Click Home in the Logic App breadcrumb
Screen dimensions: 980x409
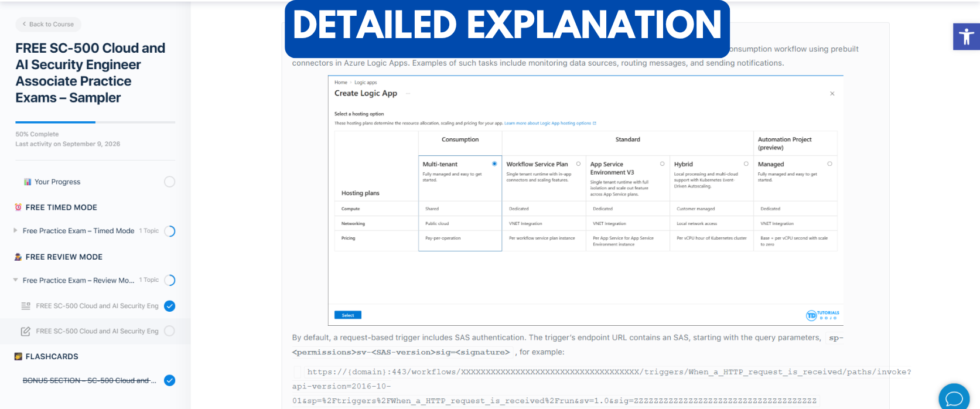coord(341,83)
